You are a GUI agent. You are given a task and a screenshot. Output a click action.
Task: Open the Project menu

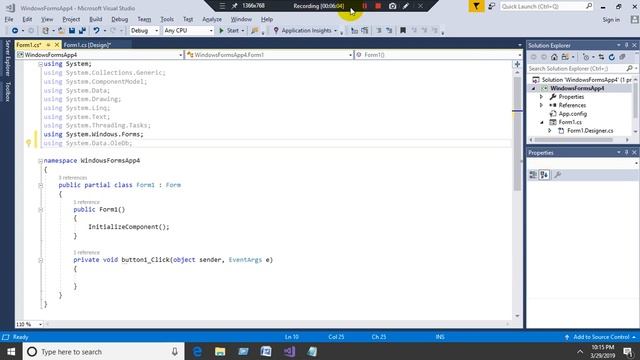point(71,19)
